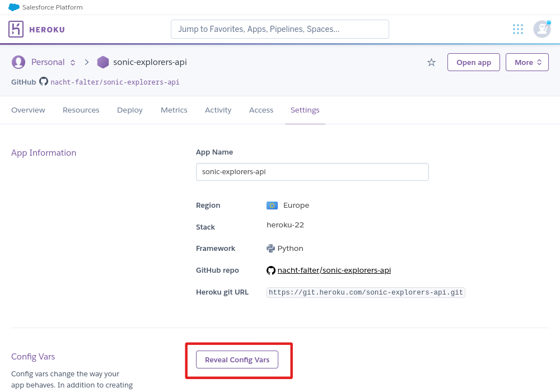
Task: Click the Europe region value
Action: (296, 206)
